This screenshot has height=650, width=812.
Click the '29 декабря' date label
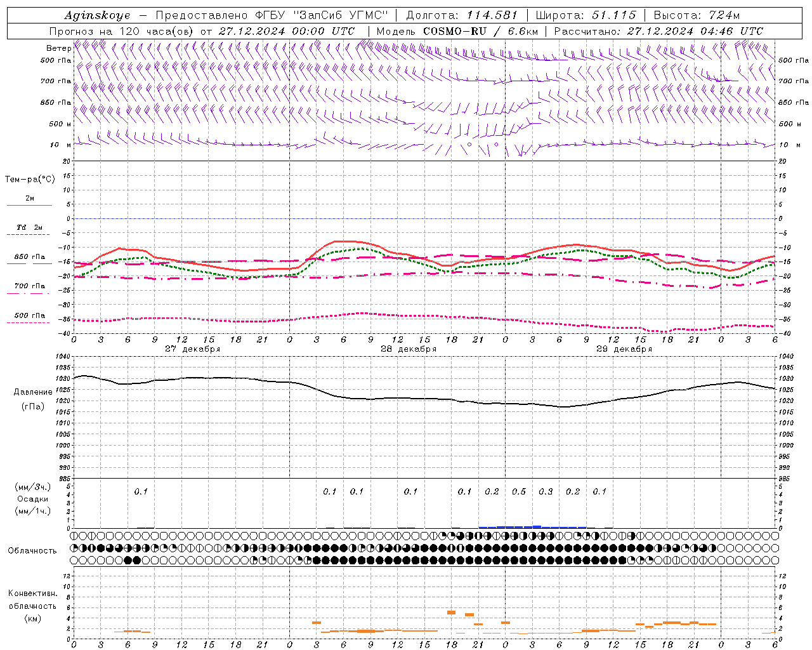[624, 349]
